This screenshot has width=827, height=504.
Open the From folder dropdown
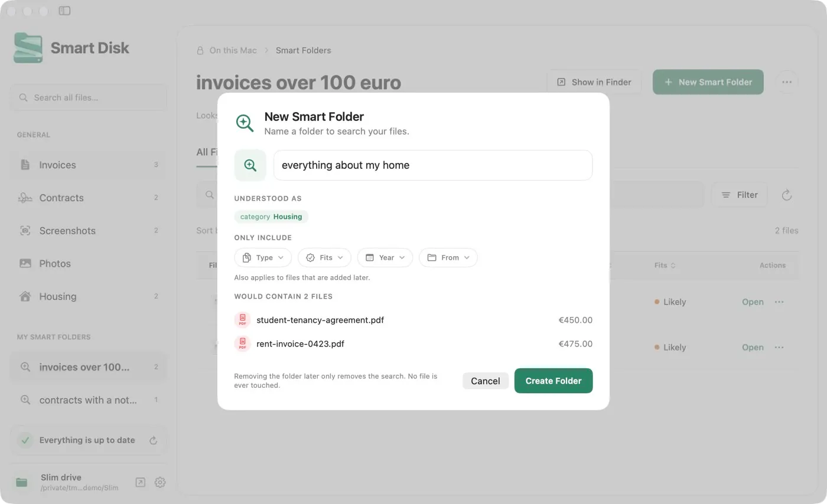[x=448, y=257]
